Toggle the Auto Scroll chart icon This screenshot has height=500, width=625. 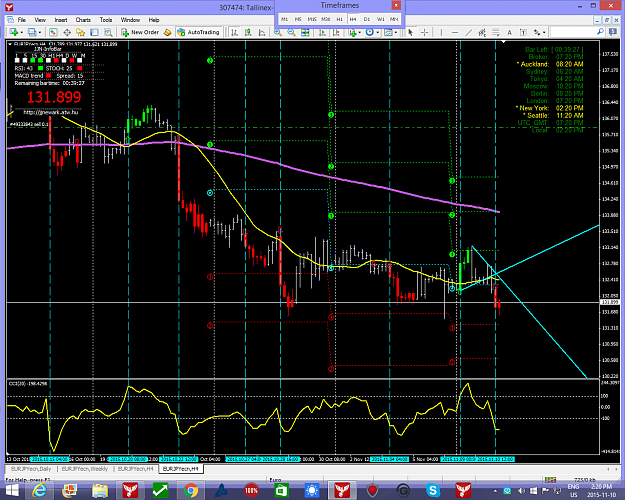pyautogui.click(x=322, y=32)
